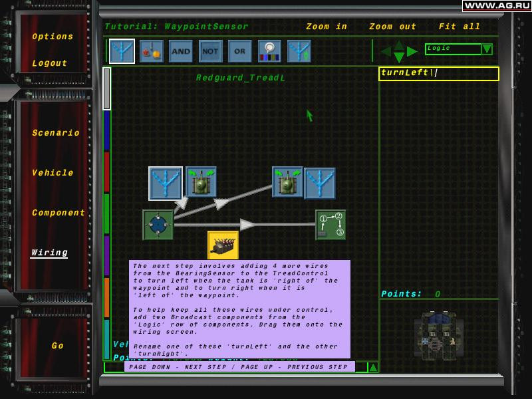Switch to the Scenario screen
Screen dimensions: 532x399
pyautogui.click(x=56, y=132)
